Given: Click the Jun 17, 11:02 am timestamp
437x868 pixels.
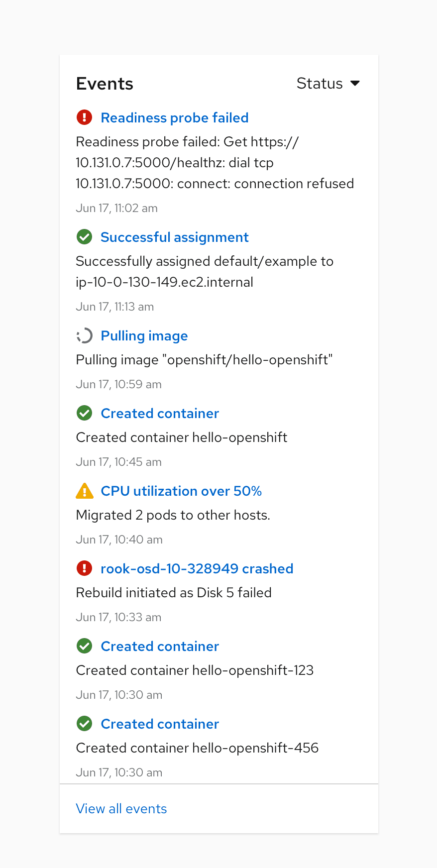Looking at the screenshot, I should click(116, 208).
